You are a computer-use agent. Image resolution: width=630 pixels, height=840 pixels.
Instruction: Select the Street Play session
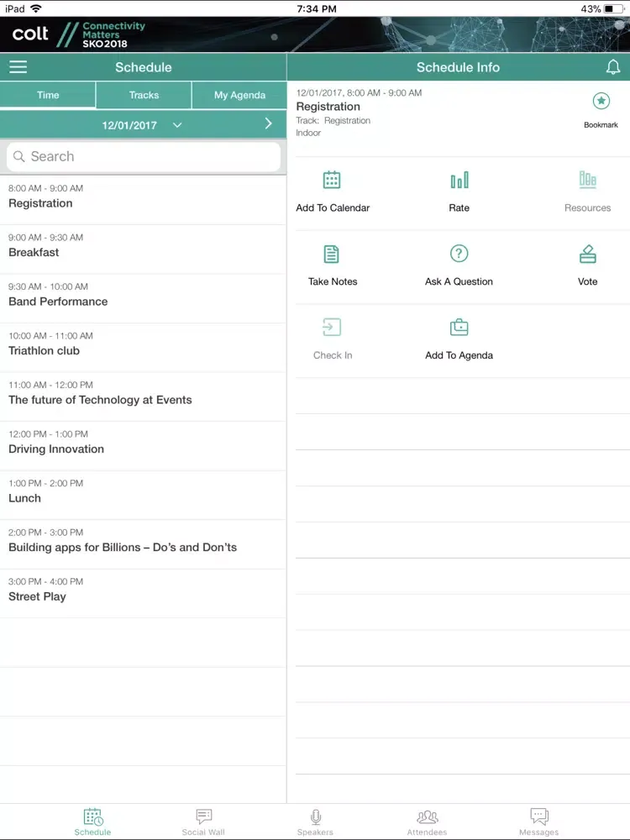(143, 594)
